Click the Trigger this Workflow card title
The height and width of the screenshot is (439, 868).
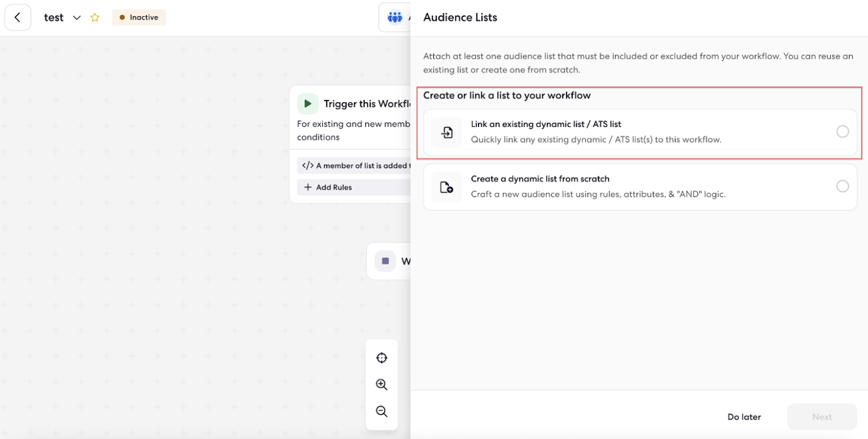367,104
